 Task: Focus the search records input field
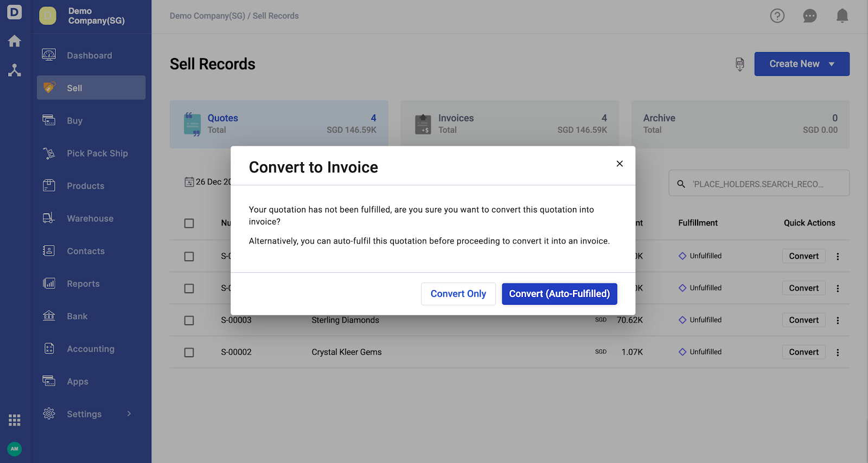click(759, 183)
